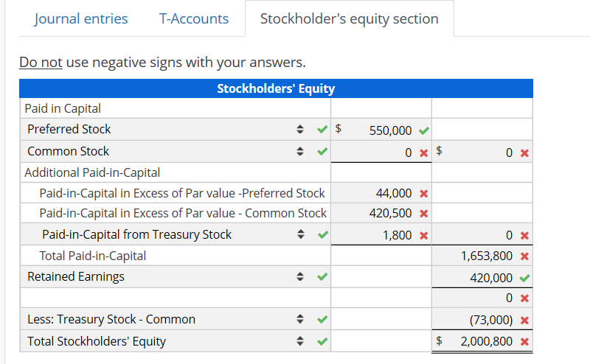Click the green checkmark beside Common Stock label
Screen dimensions: 590x364
pos(322,152)
